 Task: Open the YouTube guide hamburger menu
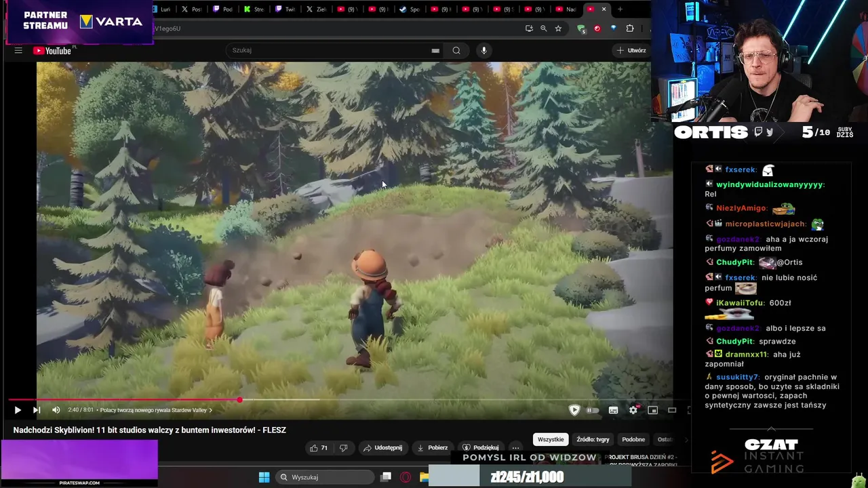[x=18, y=50]
